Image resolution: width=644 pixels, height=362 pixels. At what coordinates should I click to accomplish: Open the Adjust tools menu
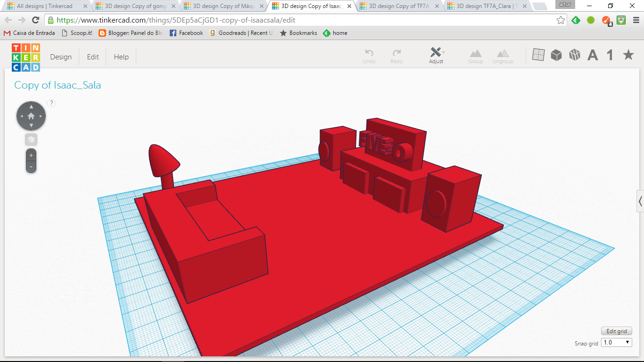point(437,56)
